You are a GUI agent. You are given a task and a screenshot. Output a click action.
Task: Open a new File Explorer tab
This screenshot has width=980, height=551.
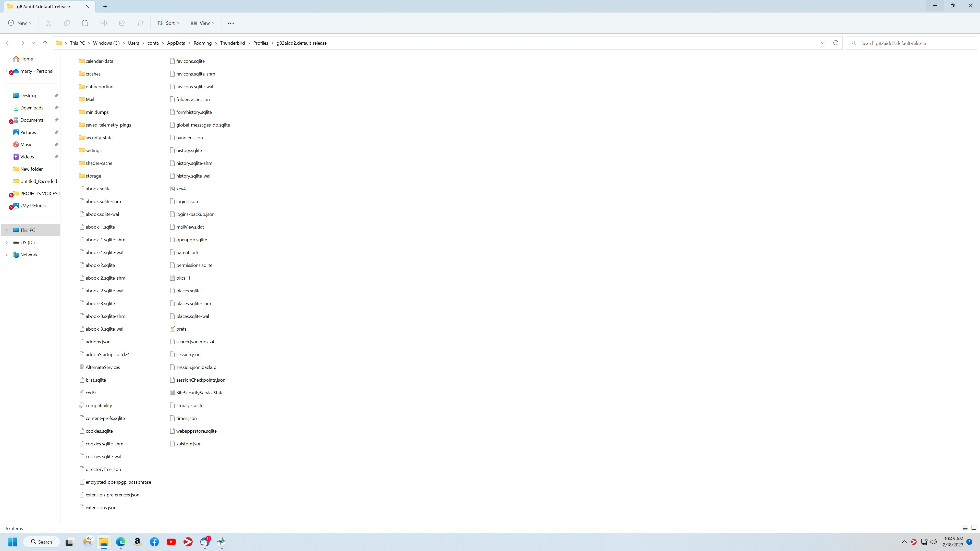point(105,6)
